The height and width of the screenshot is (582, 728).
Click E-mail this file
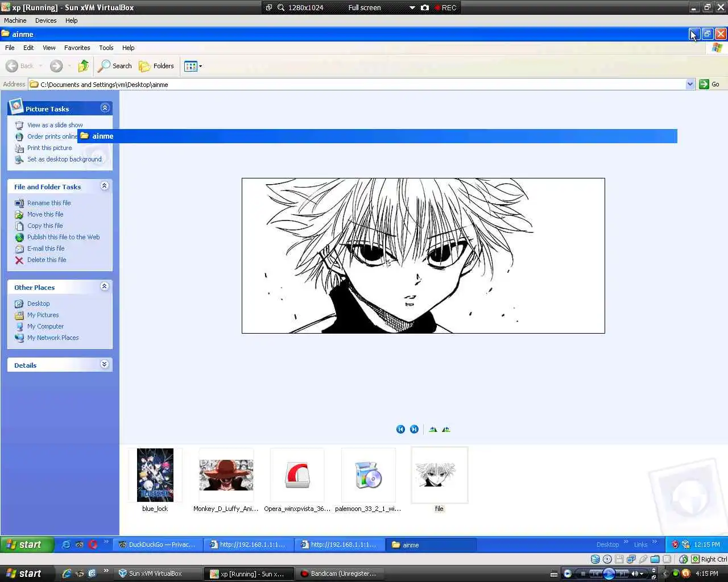45,248
